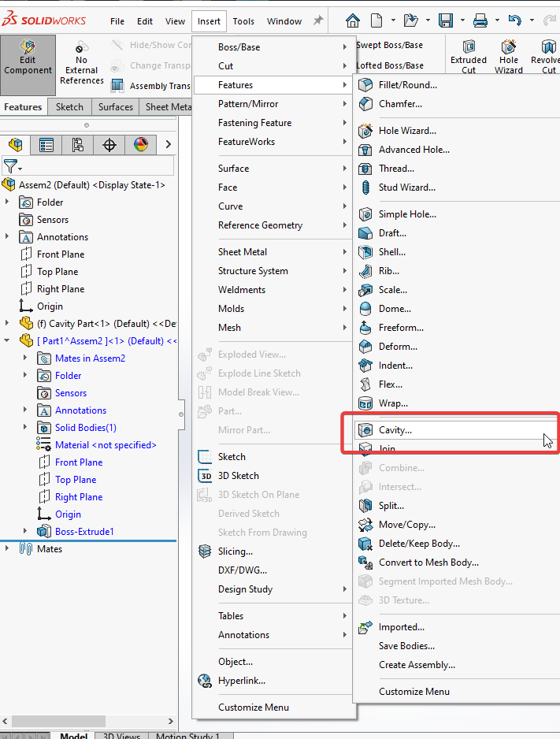Open the FeatureManager design tree tab

(x=16, y=145)
